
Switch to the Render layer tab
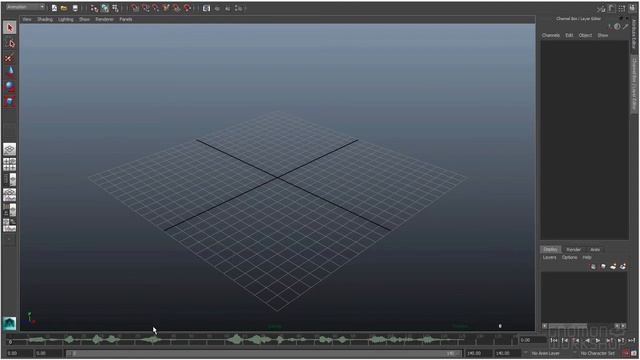click(573, 249)
